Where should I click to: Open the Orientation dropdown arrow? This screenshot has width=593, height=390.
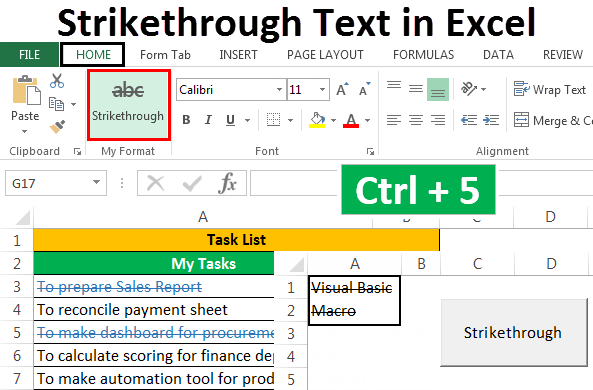[483, 90]
